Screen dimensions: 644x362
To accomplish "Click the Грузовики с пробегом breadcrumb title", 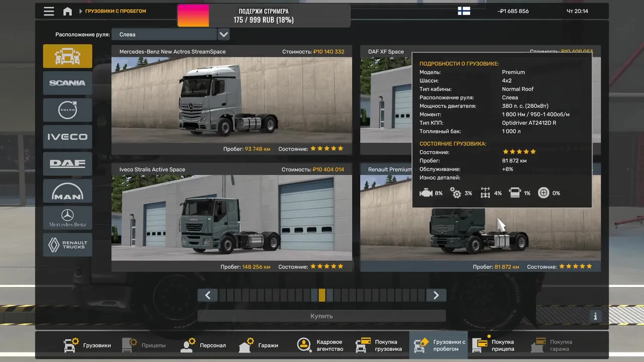I will (x=115, y=11).
